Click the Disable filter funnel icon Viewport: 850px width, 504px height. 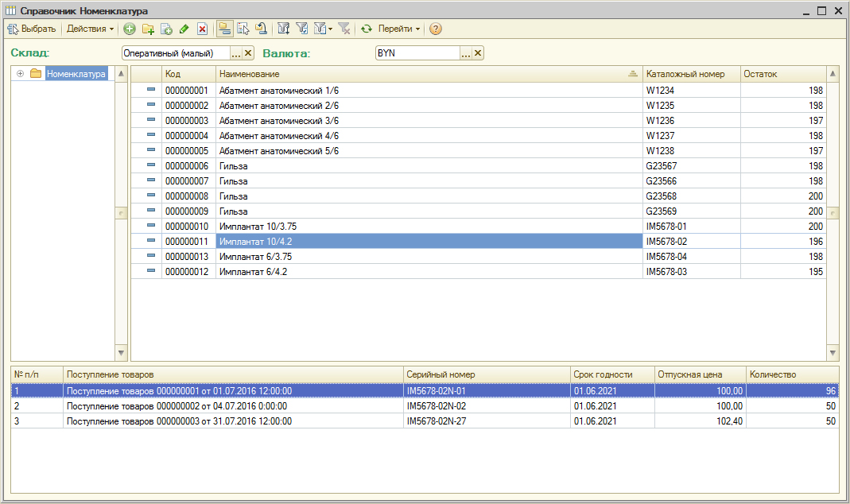343,29
